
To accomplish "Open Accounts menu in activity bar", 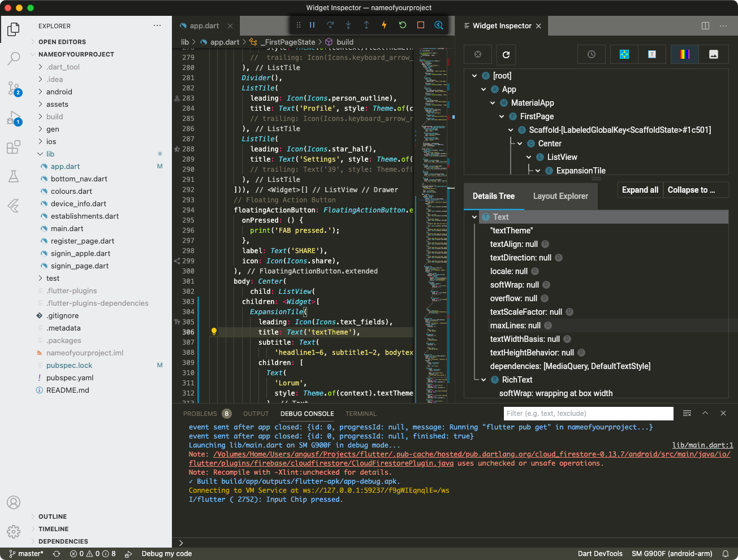I will point(14,502).
